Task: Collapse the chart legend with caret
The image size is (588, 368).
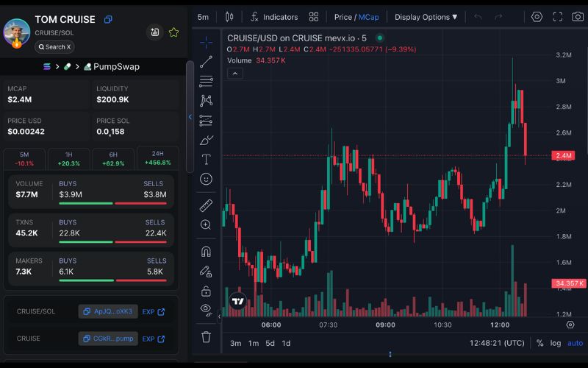Action: point(235,73)
